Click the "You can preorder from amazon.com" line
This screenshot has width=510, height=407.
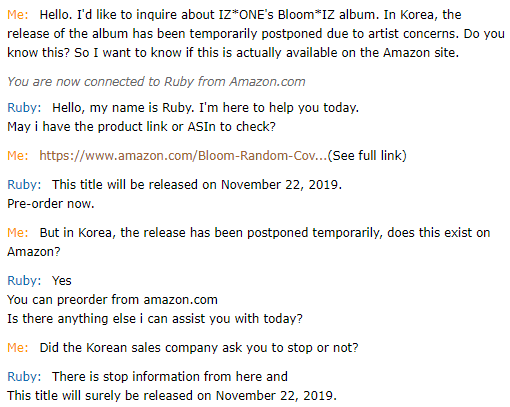pyautogui.click(x=112, y=300)
